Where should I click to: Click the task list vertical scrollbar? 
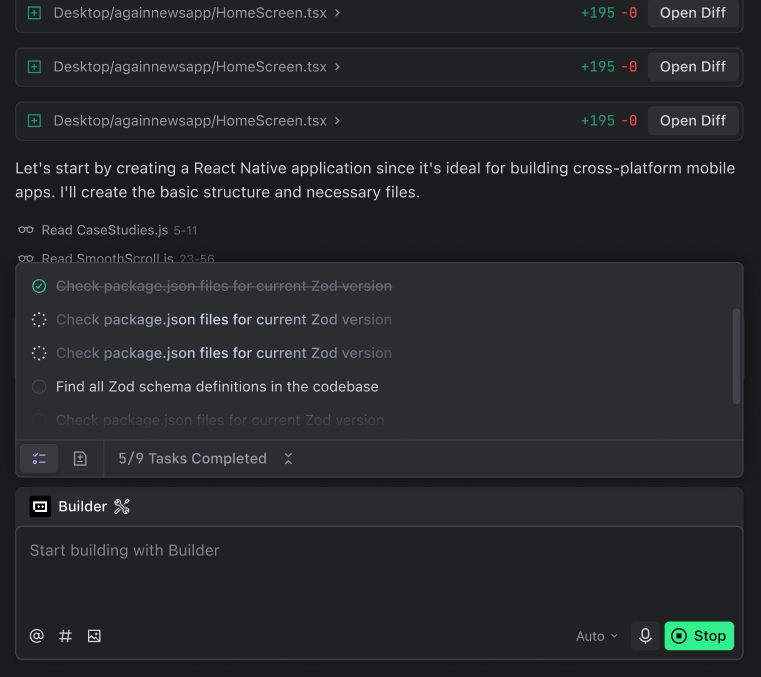coord(737,355)
